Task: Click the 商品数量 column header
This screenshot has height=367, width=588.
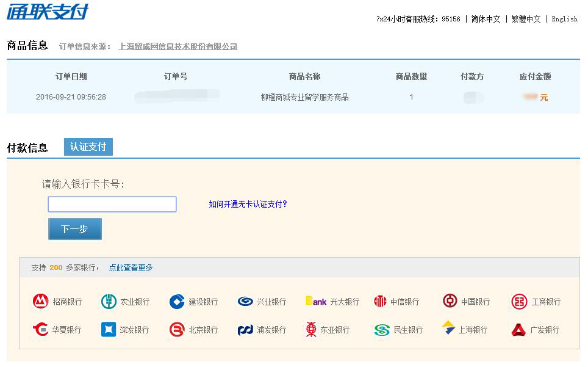Action: (411, 76)
